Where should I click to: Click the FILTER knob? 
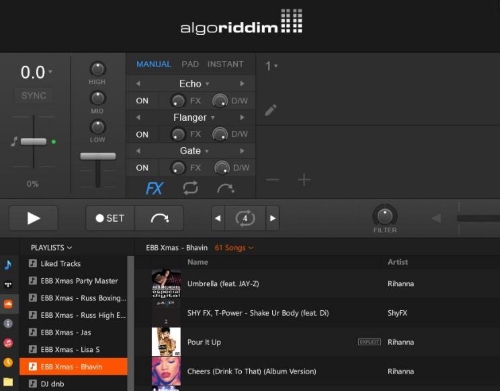pyautogui.click(x=385, y=216)
